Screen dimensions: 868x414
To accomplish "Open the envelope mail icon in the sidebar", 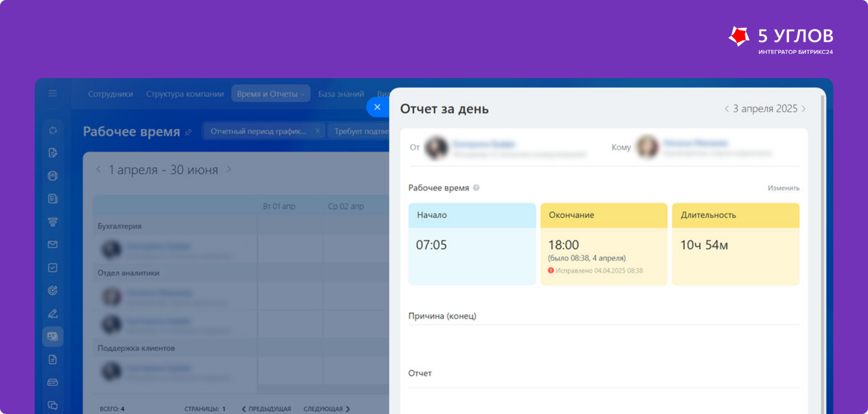I will (53, 244).
